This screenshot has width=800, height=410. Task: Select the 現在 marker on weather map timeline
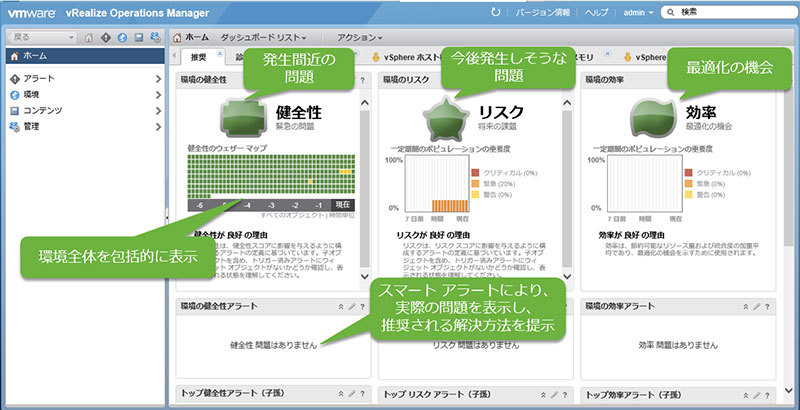click(342, 205)
